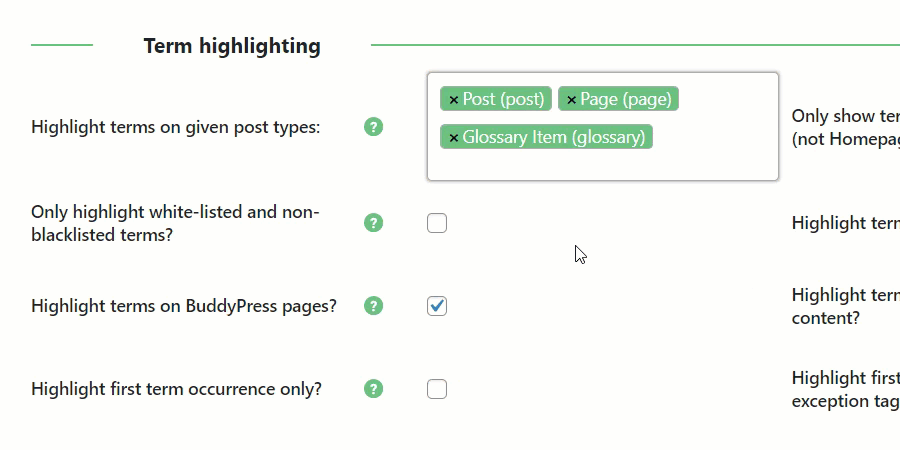Remove the Post (post) tag
Image resolution: width=900 pixels, height=450 pixels.
tap(453, 100)
